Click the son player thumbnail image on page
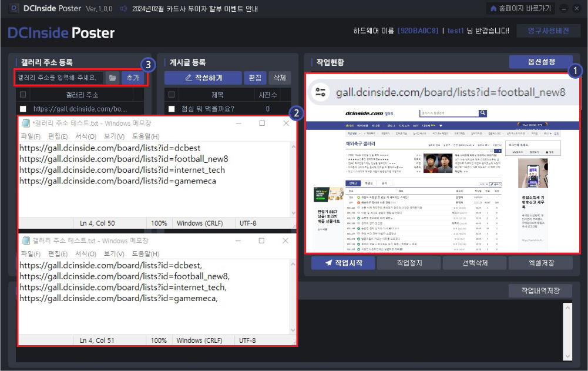 (438, 163)
